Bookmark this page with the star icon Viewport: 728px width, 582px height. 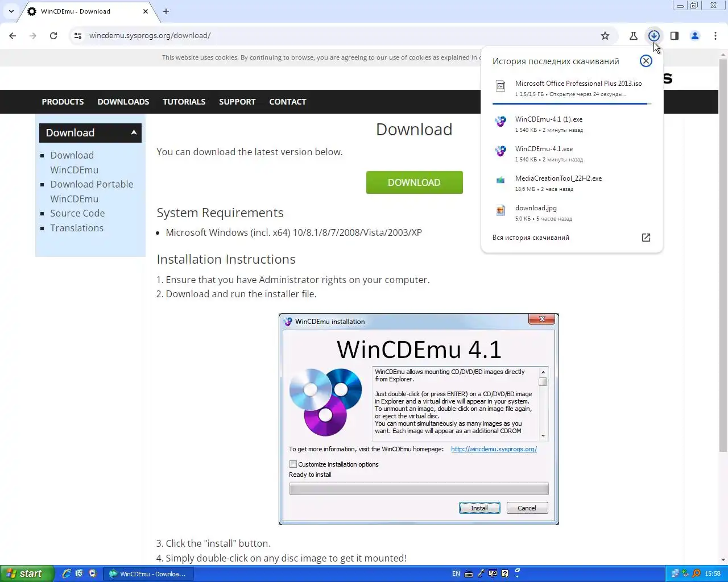(605, 36)
